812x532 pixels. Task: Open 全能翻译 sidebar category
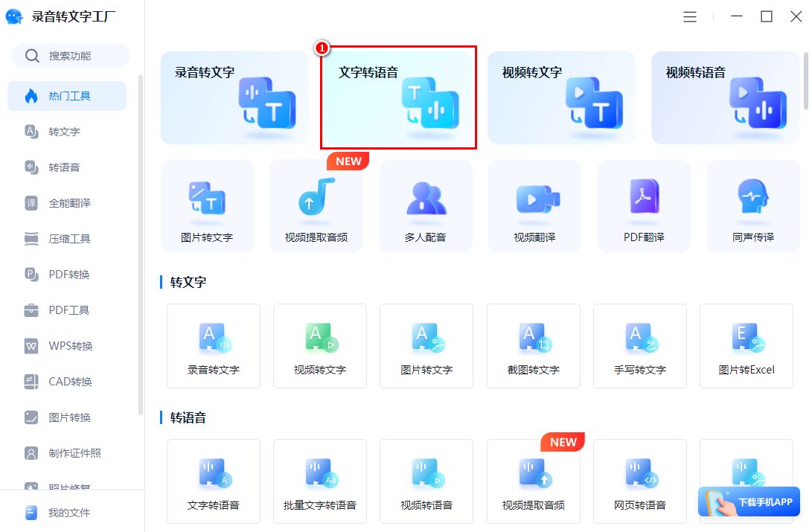[67, 203]
